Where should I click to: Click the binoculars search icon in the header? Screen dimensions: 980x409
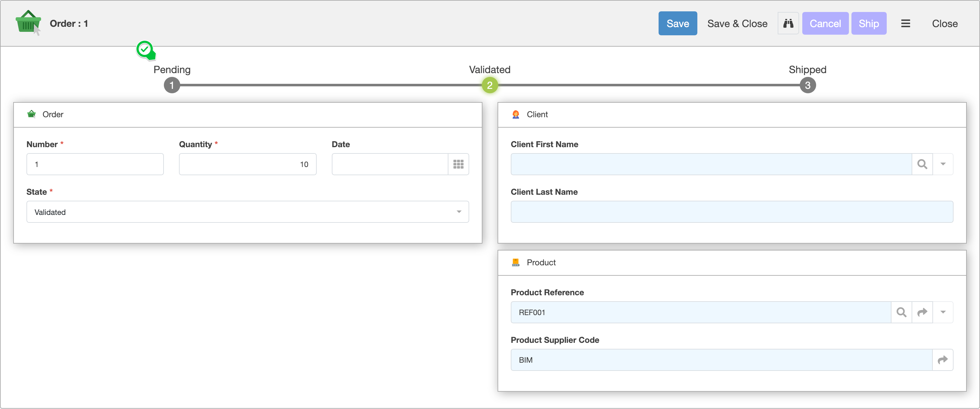[x=788, y=24]
